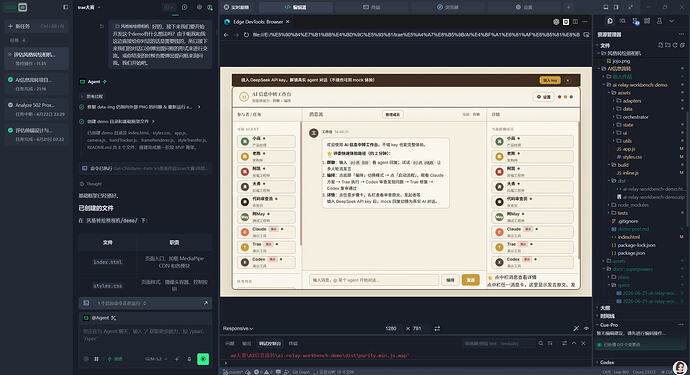The height and width of the screenshot is (375, 690).
Task: Open app.js in file explorer
Action: (x=628, y=149)
